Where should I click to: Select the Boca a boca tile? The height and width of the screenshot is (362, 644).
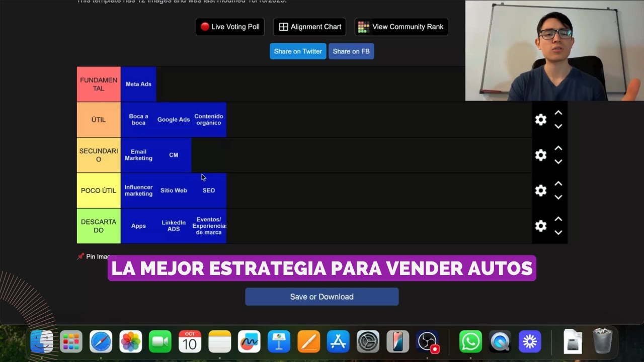click(x=138, y=120)
